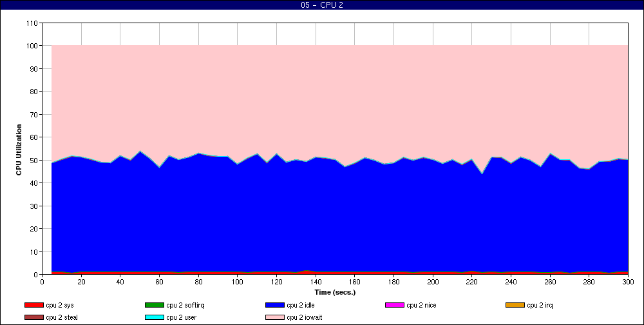Click the 30 tick on the y-axis
Viewport: 644px width, 325px height.
click(x=33, y=206)
